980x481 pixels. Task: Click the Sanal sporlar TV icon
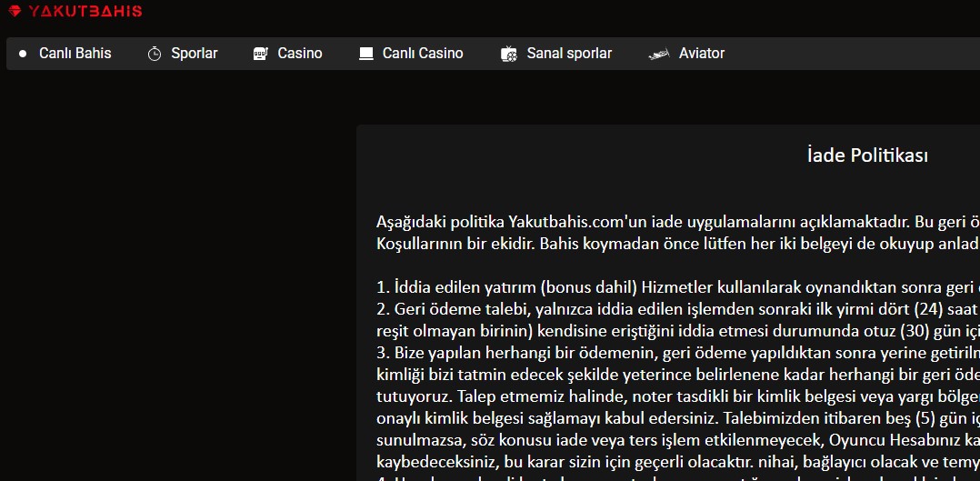tap(509, 54)
